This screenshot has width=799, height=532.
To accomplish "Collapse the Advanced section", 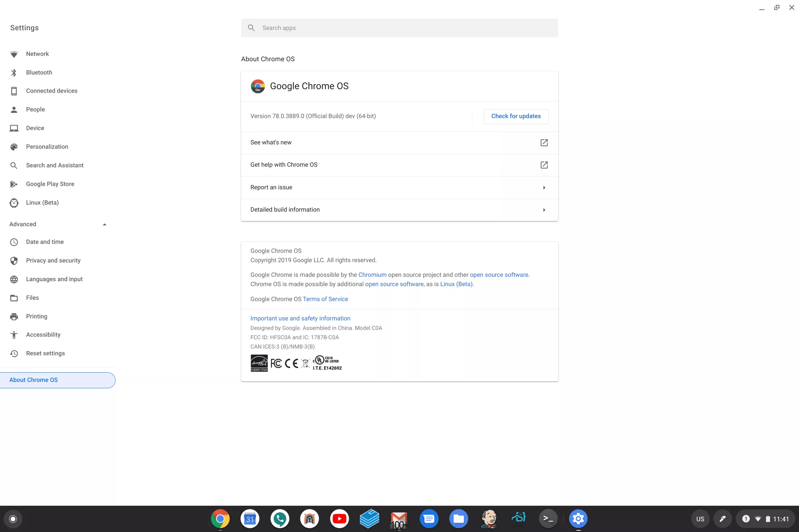I will (104, 224).
